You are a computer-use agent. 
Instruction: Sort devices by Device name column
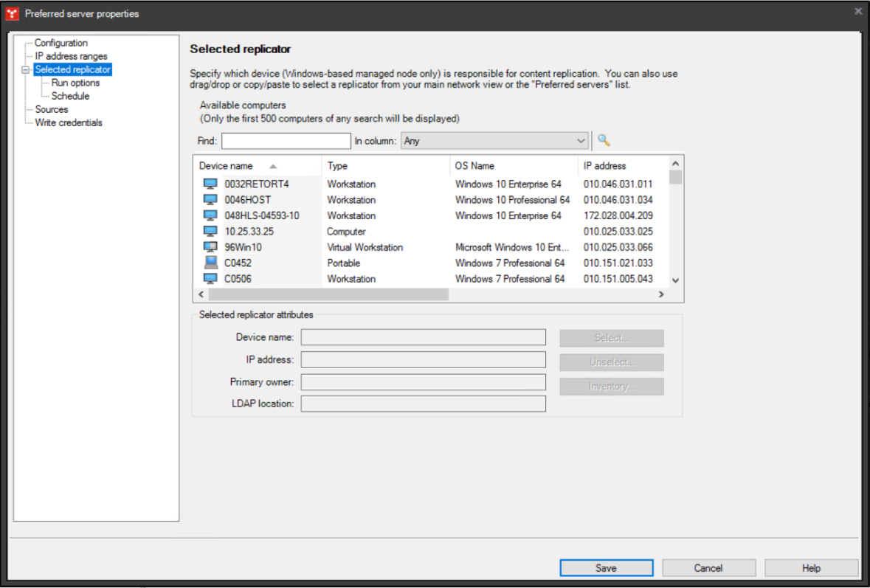[227, 165]
